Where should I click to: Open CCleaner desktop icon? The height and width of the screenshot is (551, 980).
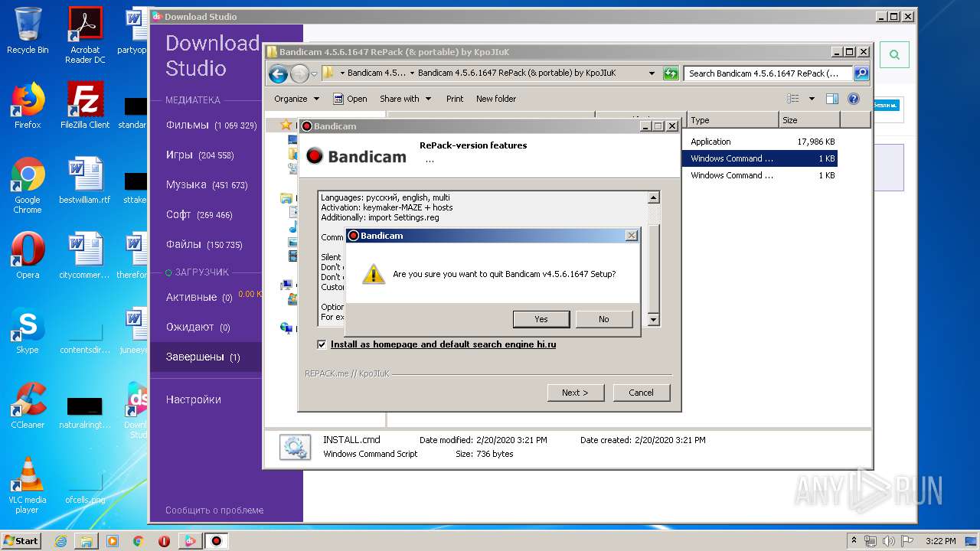[28, 406]
